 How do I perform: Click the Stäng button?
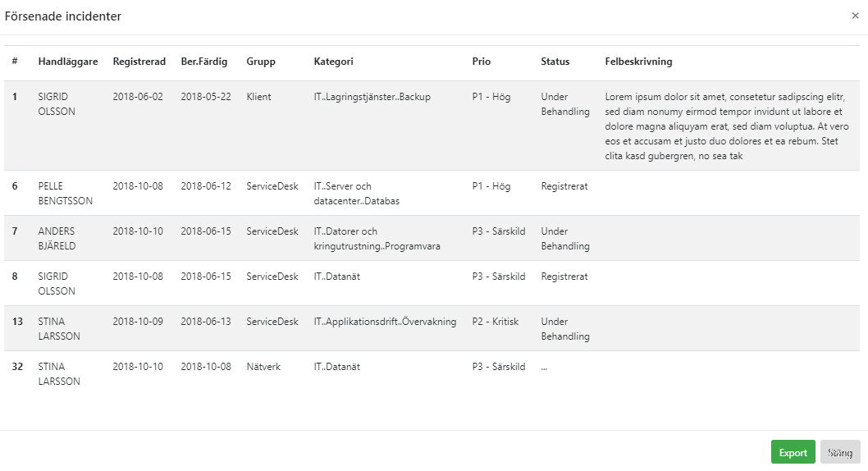pyautogui.click(x=840, y=452)
